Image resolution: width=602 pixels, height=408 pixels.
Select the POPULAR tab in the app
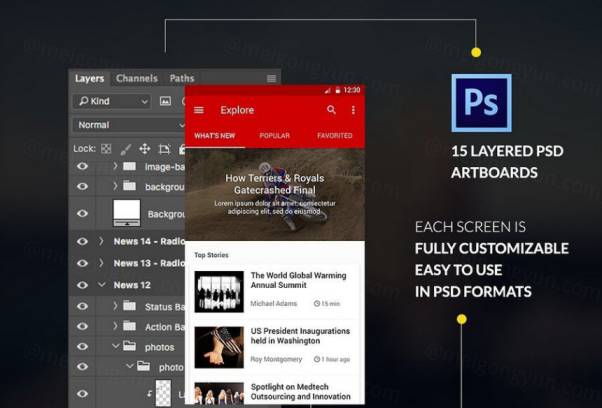(274, 135)
